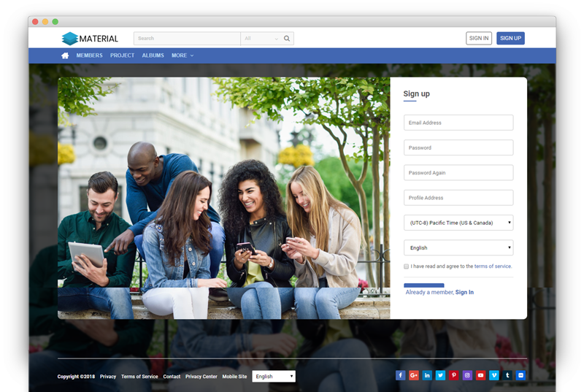Open the Pacific Time timezone dropdown
This screenshot has width=584, height=392.
(x=458, y=223)
